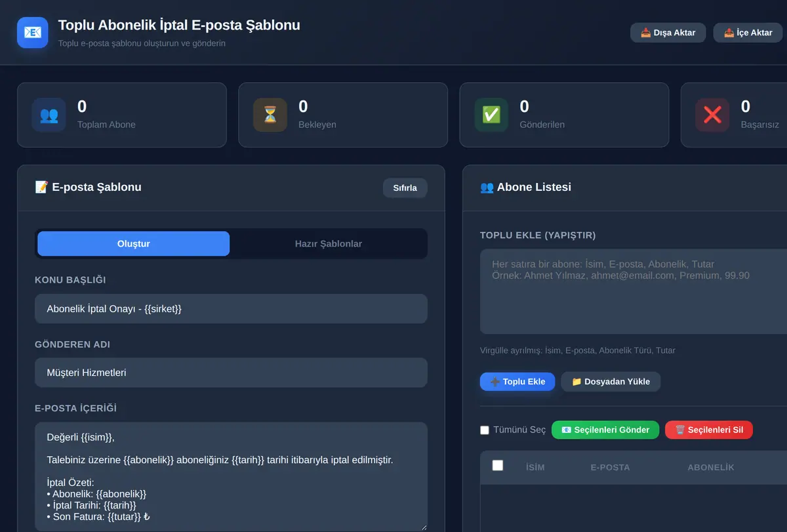Upload a file via Dosyadan Yükle
Screen dimensions: 787x532
click(x=611, y=382)
